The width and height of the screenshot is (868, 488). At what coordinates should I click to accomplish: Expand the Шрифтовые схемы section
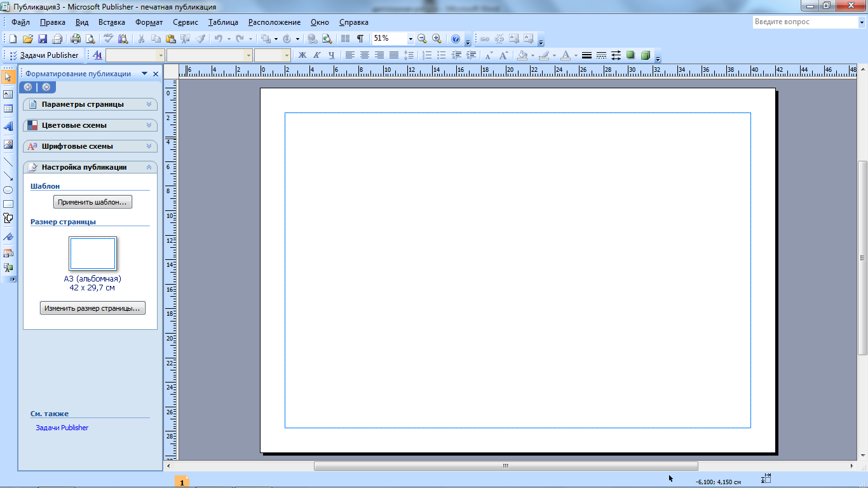point(90,146)
